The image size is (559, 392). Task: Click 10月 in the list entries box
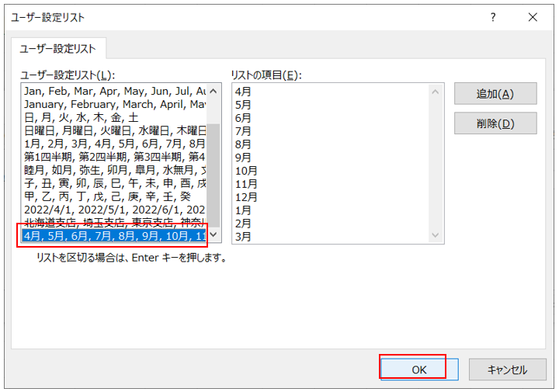[x=245, y=170]
